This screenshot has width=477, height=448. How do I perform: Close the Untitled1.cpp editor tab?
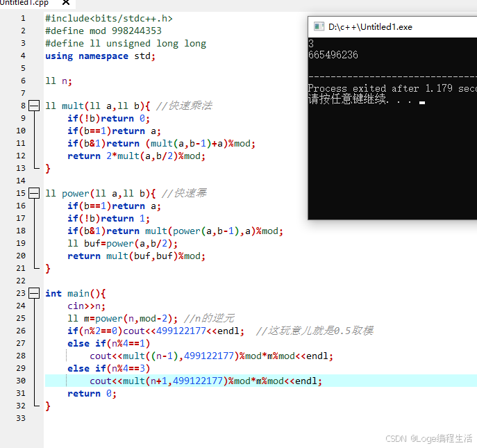(66, 3)
